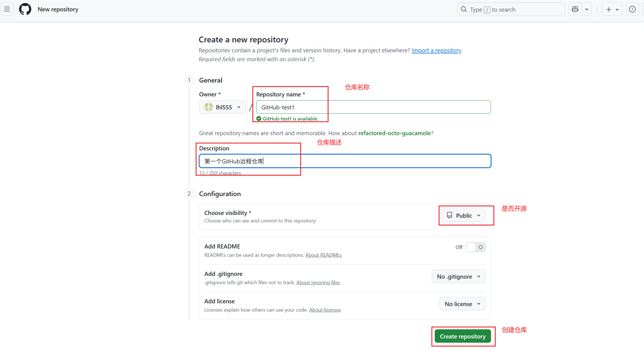Screen dimensions: 644x354
Task: Click the New repository page title
Action: [x=58, y=9]
